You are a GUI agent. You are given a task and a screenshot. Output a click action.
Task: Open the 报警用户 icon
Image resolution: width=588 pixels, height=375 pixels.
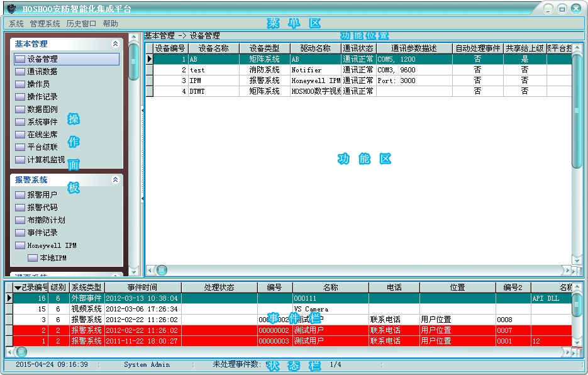point(20,195)
